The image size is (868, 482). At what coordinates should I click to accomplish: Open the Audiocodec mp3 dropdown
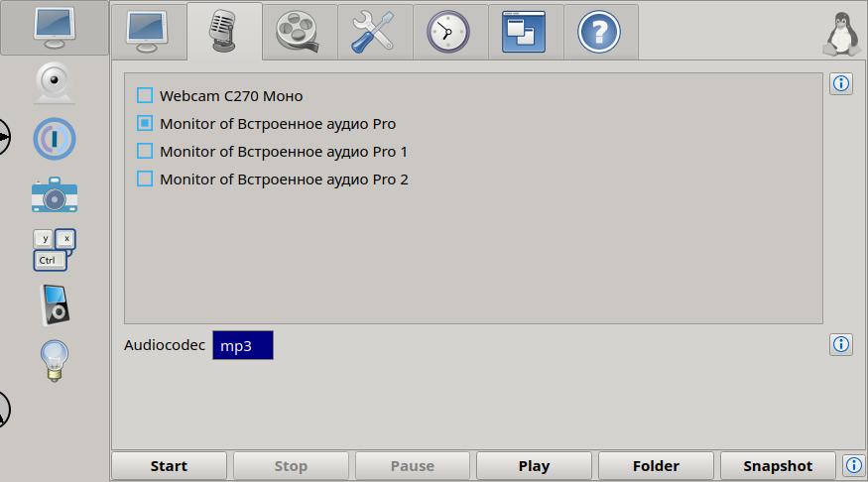tap(243, 345)
